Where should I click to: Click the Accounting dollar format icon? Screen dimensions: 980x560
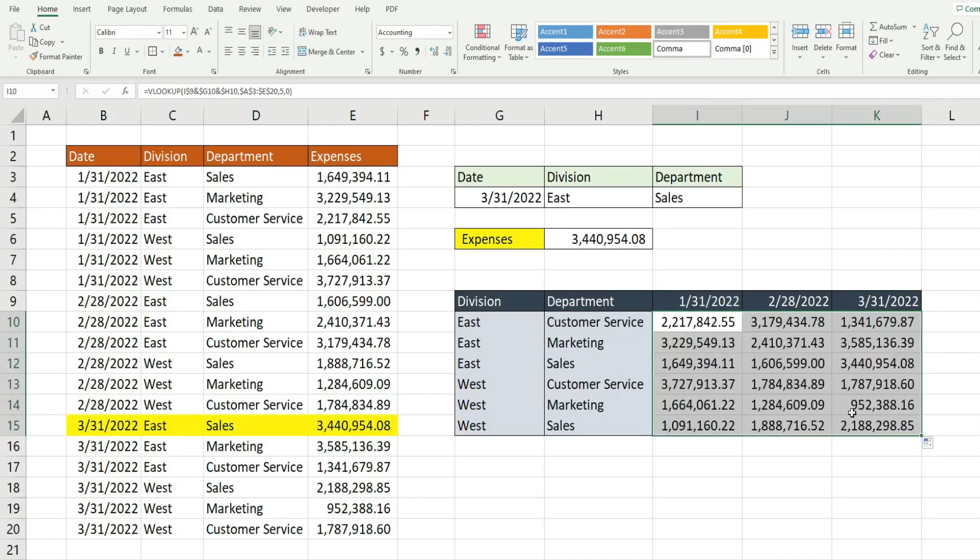click(x=382, y=52)
